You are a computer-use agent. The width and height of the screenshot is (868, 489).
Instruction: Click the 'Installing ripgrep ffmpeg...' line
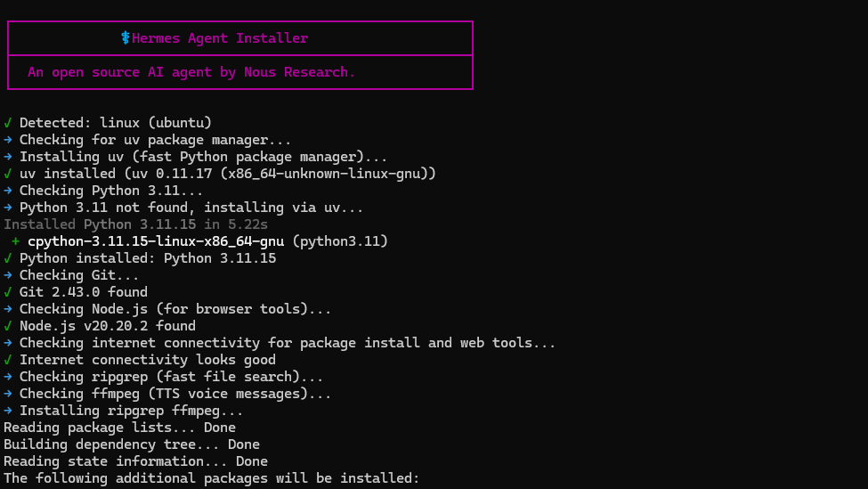pyautogui.click(x=131, y=411)
